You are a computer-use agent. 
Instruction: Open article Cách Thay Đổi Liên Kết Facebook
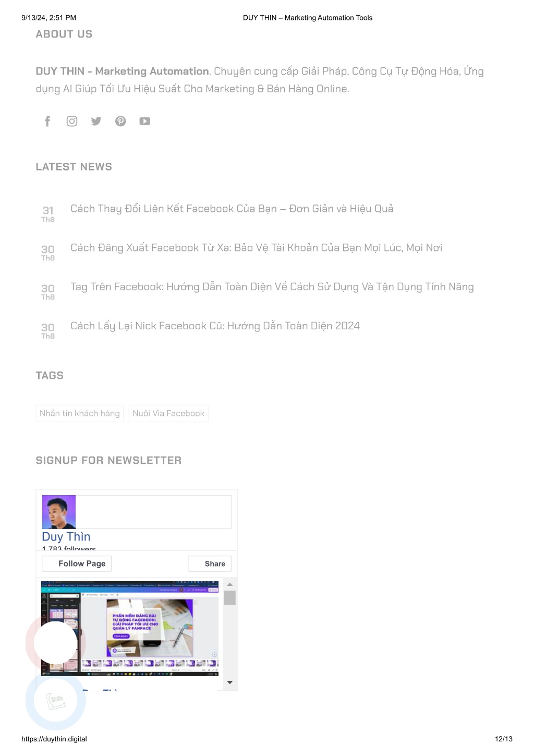(x=232, y=209)
